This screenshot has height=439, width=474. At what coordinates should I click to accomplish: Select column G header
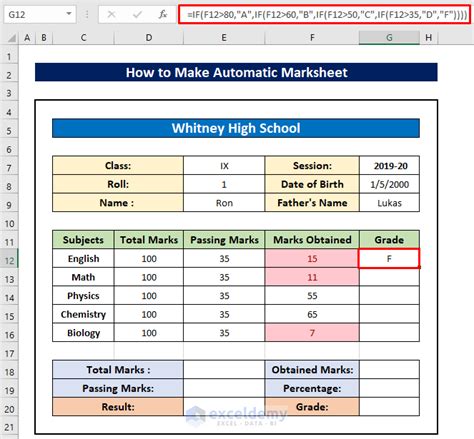point(389,38)
